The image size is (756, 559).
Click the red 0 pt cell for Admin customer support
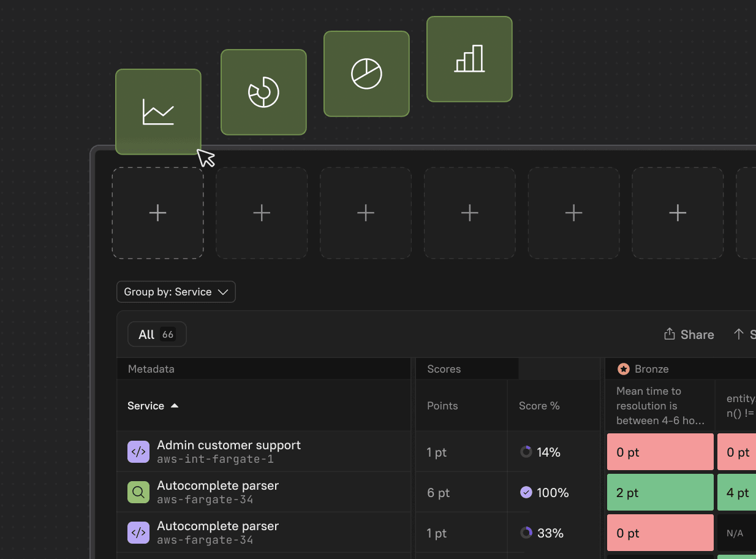[x=660, y=452]
